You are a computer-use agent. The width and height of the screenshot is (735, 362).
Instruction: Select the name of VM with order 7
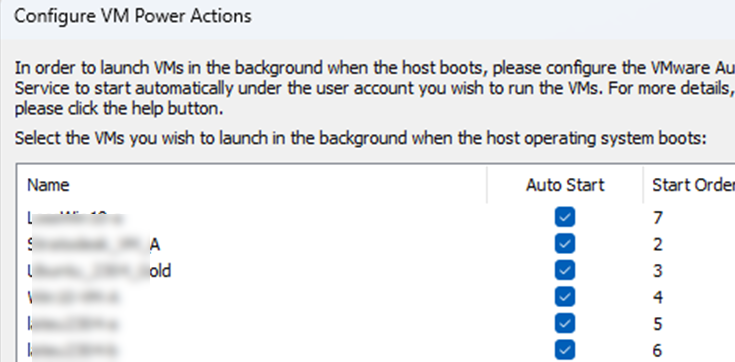pos(76,218)
